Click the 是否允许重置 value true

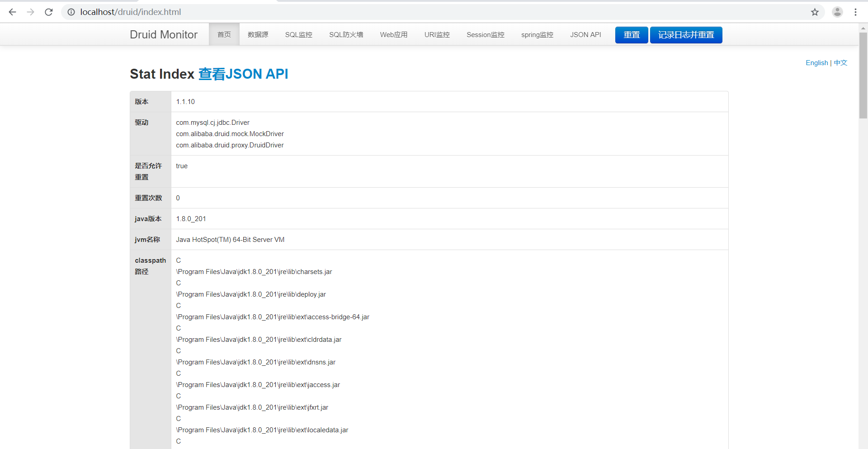tap(182, 166)
